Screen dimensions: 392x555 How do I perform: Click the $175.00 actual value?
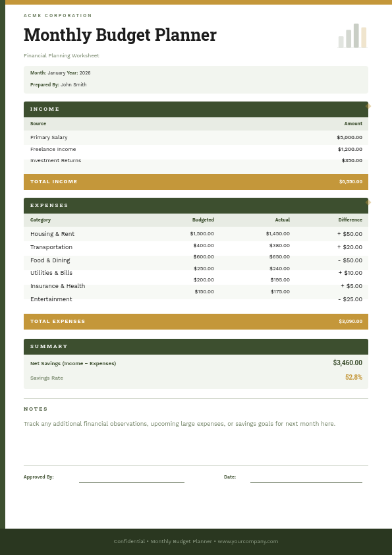(280, 291)
